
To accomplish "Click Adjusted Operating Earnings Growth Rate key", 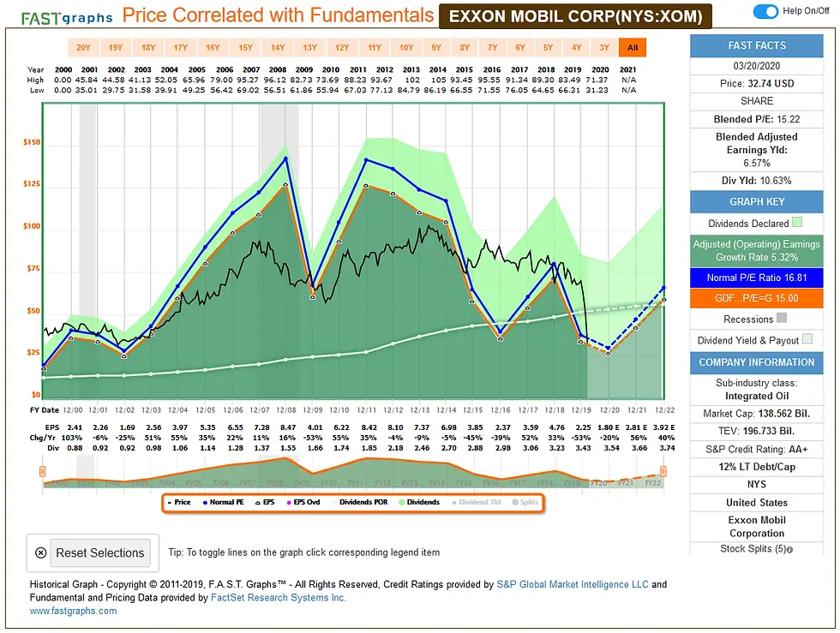I will 756,251.
